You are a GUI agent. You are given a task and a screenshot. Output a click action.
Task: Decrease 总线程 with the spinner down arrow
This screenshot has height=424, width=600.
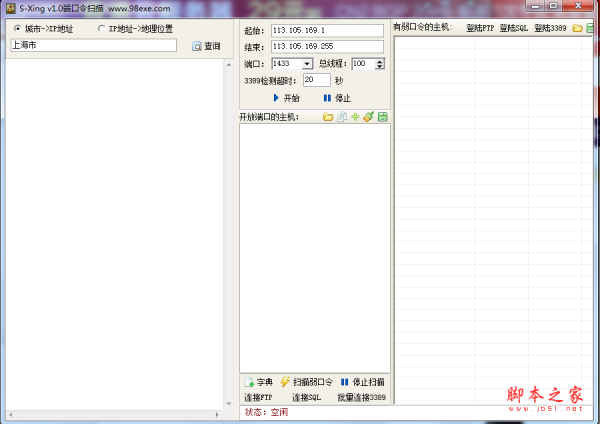click(380, 67)
